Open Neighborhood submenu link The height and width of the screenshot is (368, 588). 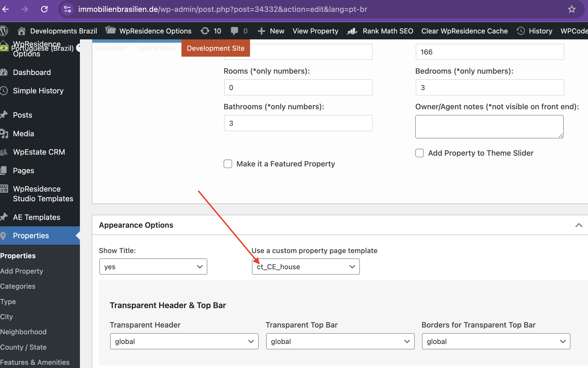coord(23,332)
